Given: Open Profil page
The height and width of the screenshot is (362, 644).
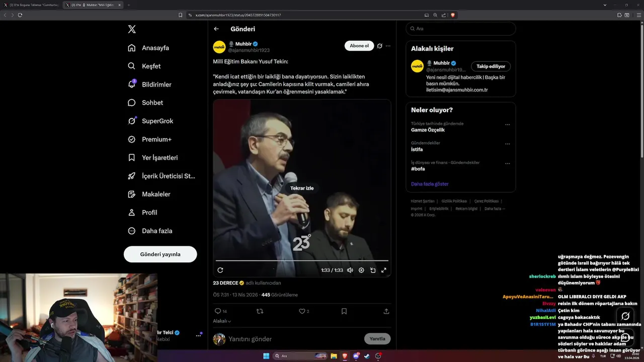Looking at the screenshot, I should point(142,212).
